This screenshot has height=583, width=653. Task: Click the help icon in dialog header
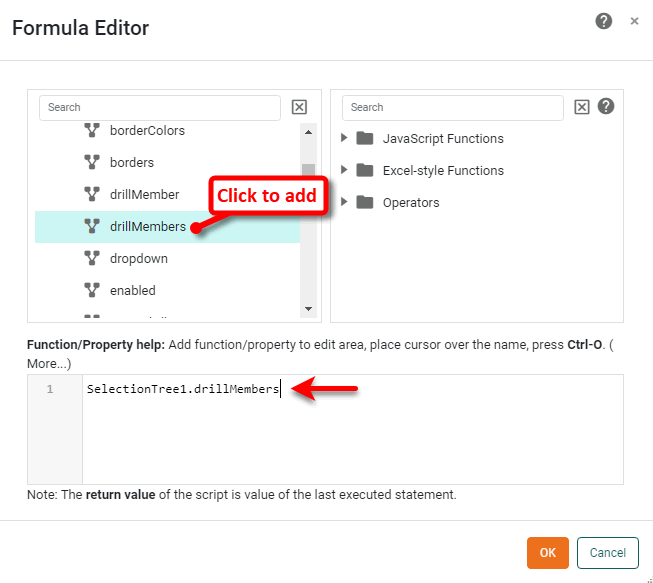coord(604,21)
